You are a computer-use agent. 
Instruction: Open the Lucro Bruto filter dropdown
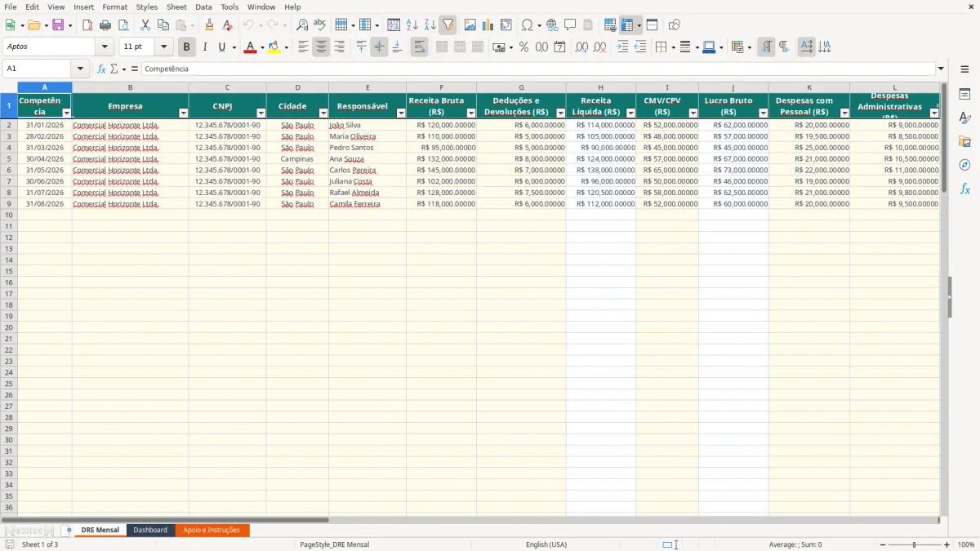click(763, 113)
